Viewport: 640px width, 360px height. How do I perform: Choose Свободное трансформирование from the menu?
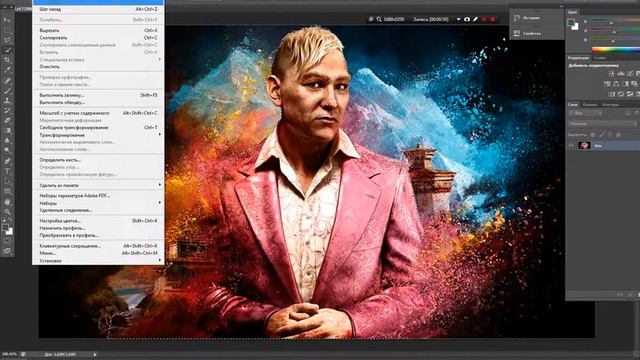98,127
